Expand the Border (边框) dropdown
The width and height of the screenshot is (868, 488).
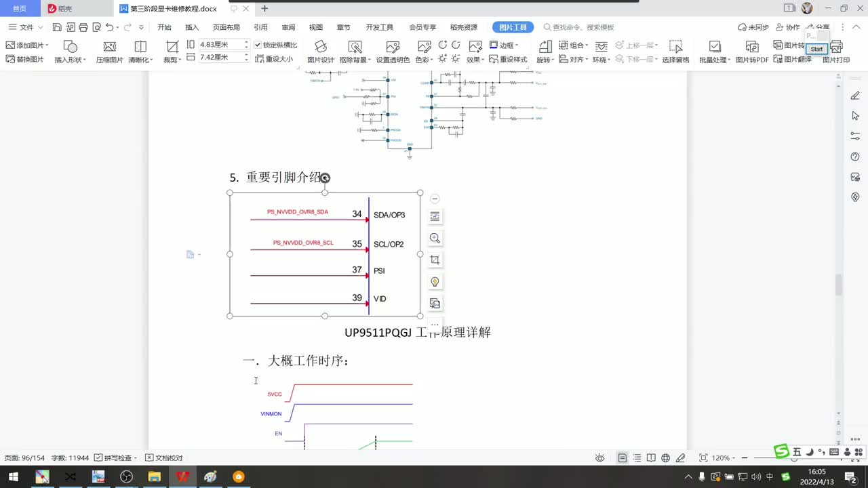[x=517, y=45]
